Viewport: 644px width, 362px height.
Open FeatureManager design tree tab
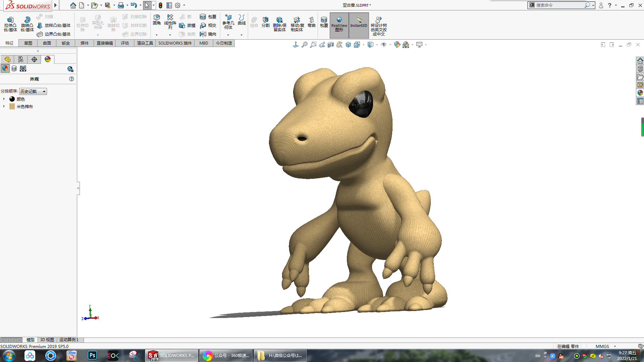pos(7,59)
